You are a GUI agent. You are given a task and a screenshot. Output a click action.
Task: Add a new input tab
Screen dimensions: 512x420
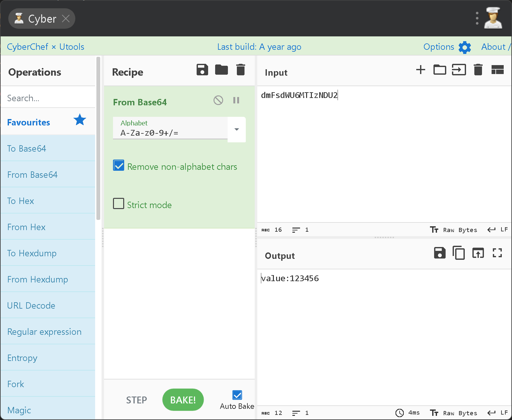[421, 70]
